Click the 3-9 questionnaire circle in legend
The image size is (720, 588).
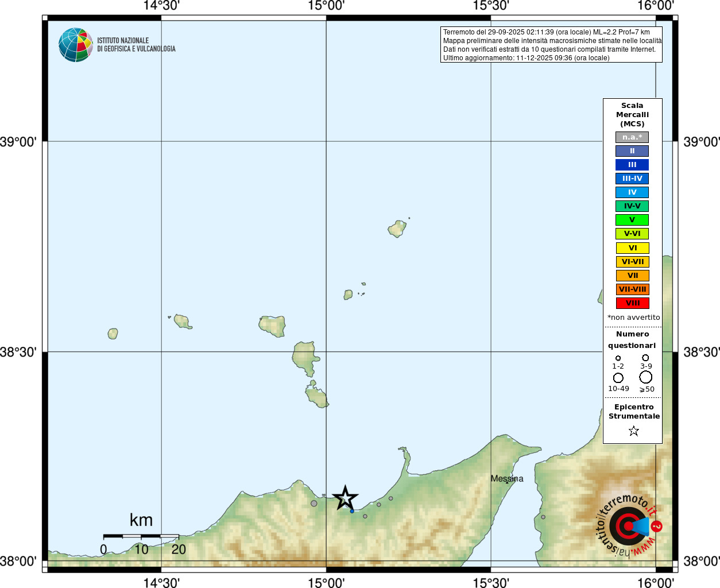pyautogui.click(x=645, y=358)
